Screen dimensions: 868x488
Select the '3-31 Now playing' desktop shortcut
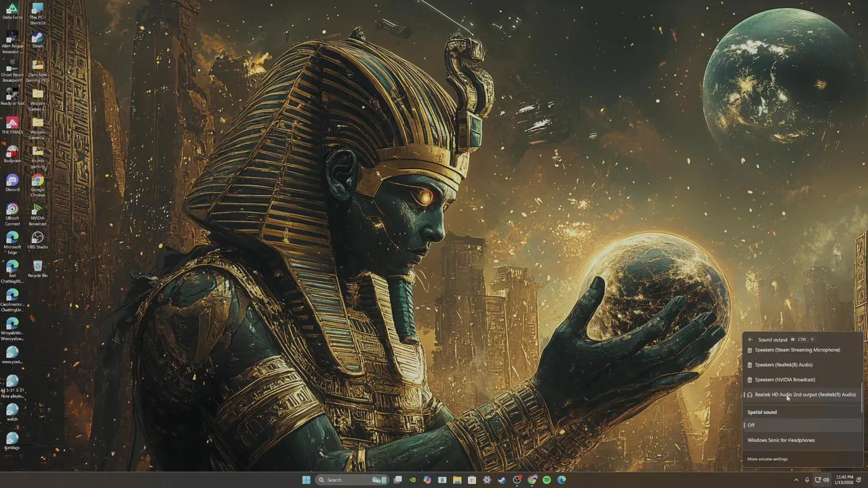click(12, 386)
